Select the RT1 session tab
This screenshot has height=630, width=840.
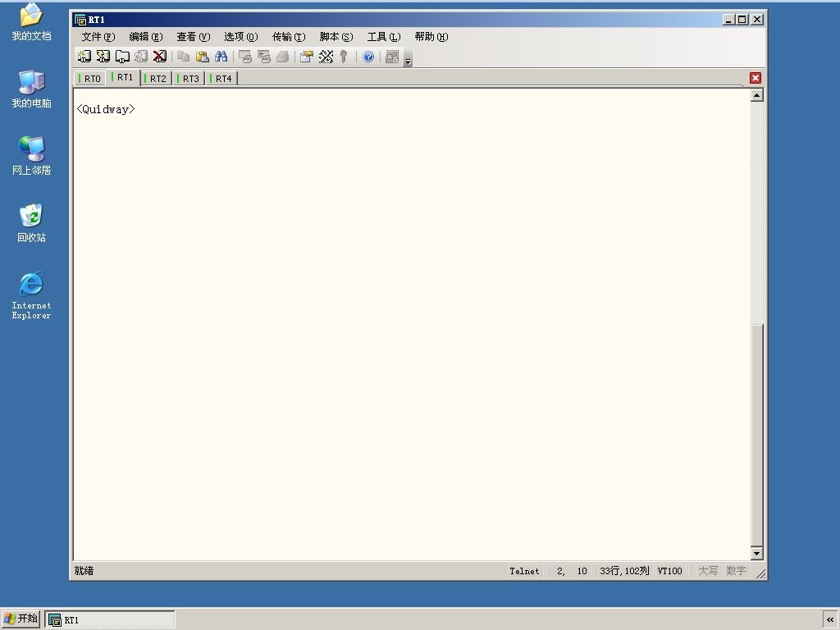click(x=123, y=78)
